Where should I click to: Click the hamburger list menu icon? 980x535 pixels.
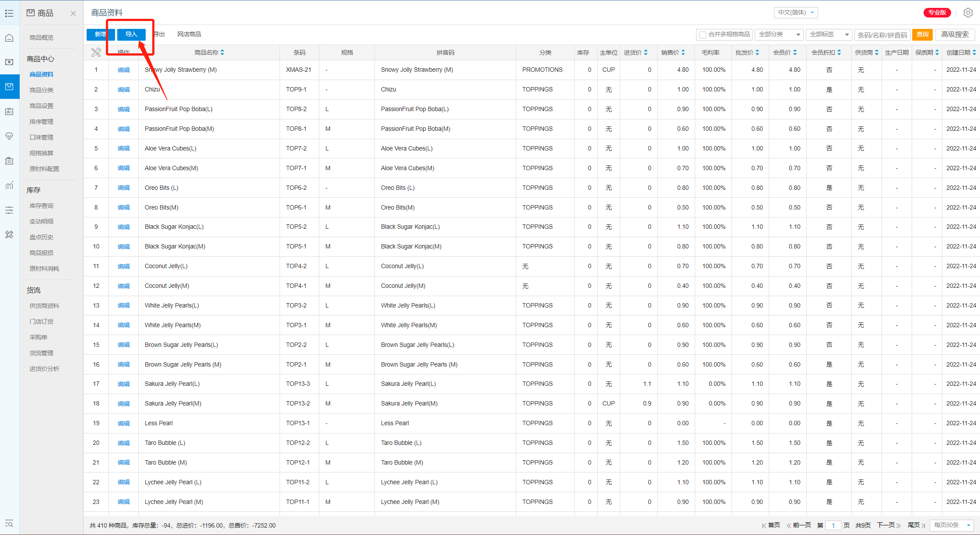pos(9,13)
